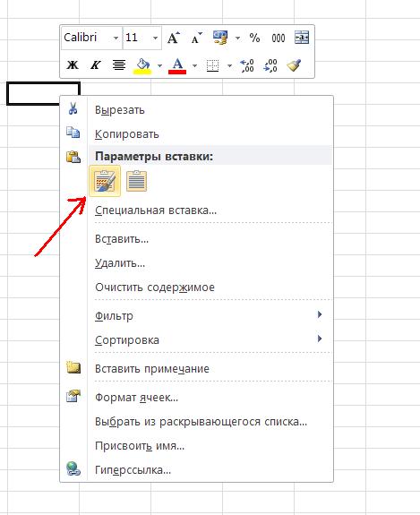Click Merge and Center icon
The height and width of the screenshot is (515, 420).
tap(302, 38)
